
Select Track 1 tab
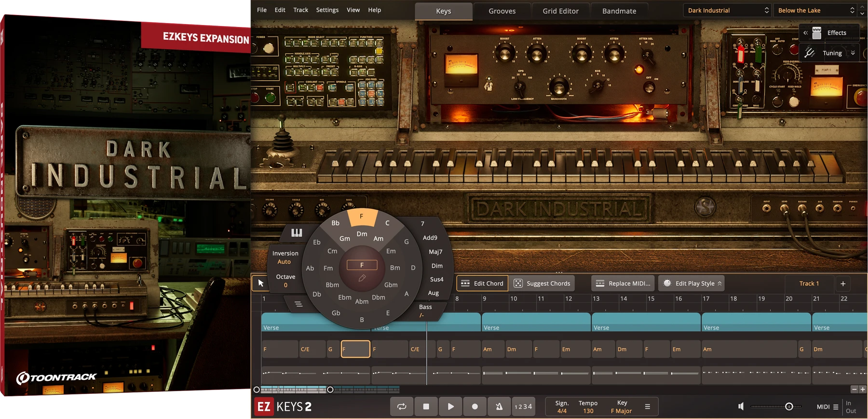[x=809, y=283]
